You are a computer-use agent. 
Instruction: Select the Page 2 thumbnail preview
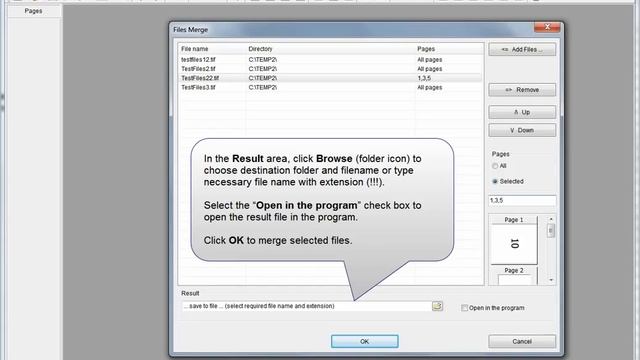click(x=514, y=276)
